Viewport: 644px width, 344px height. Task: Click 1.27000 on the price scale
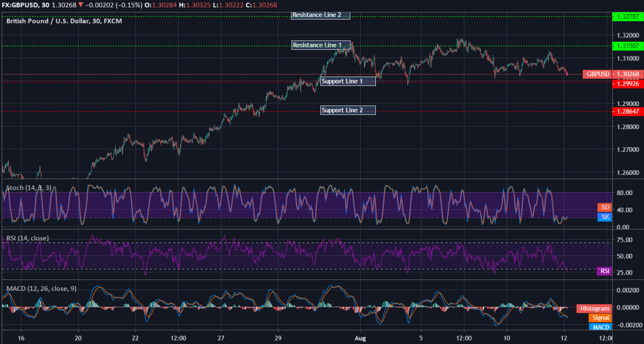click(x=628, y=150)
